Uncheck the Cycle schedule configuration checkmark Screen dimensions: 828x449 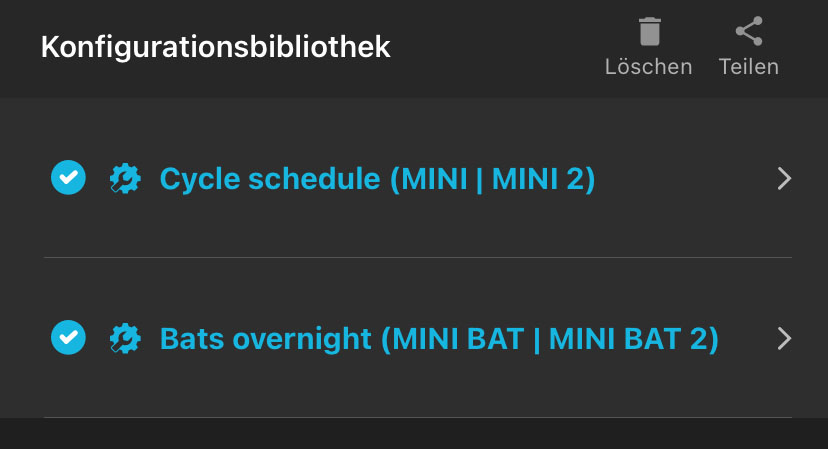(x=68, y=179)
